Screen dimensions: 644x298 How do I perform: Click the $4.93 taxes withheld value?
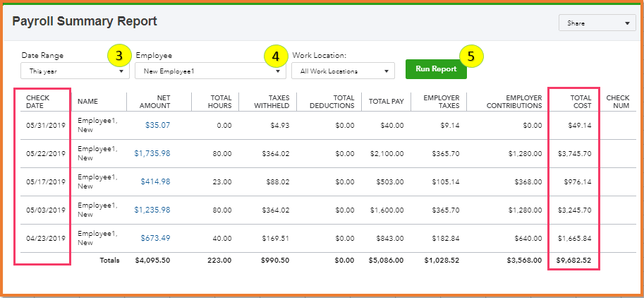(280, 126)
